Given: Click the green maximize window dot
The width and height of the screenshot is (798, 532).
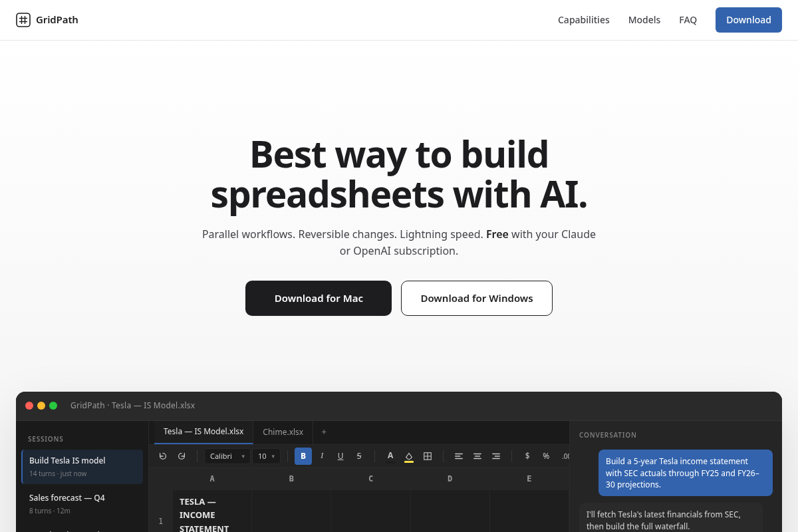Looking at the screenshot, I should 53,406.
